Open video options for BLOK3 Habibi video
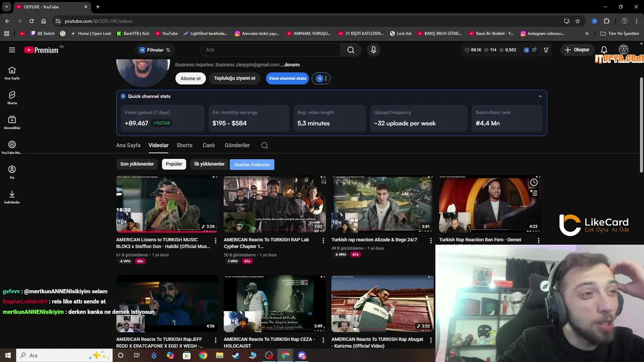This screenshot has height=362, width=644. (x=216, y=241)
